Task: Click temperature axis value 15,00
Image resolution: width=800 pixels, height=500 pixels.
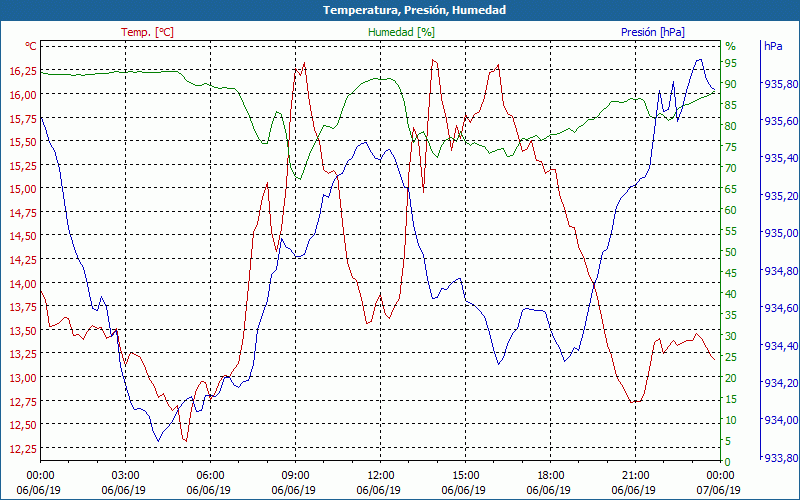Action: [x=23, y=189]
